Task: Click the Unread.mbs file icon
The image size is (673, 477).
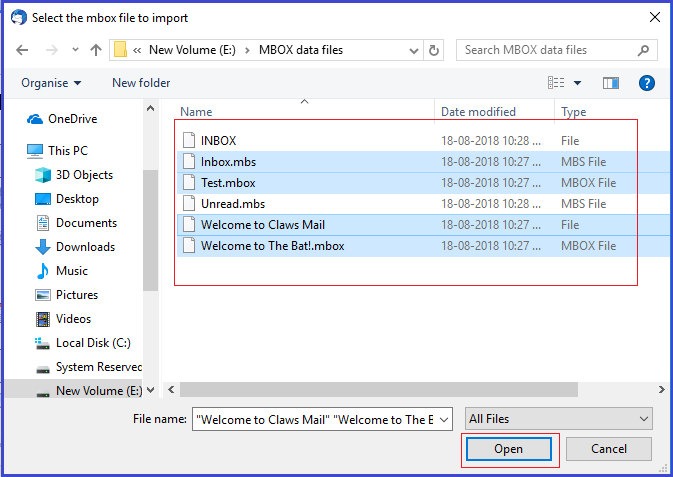Action: pos(189,204)
